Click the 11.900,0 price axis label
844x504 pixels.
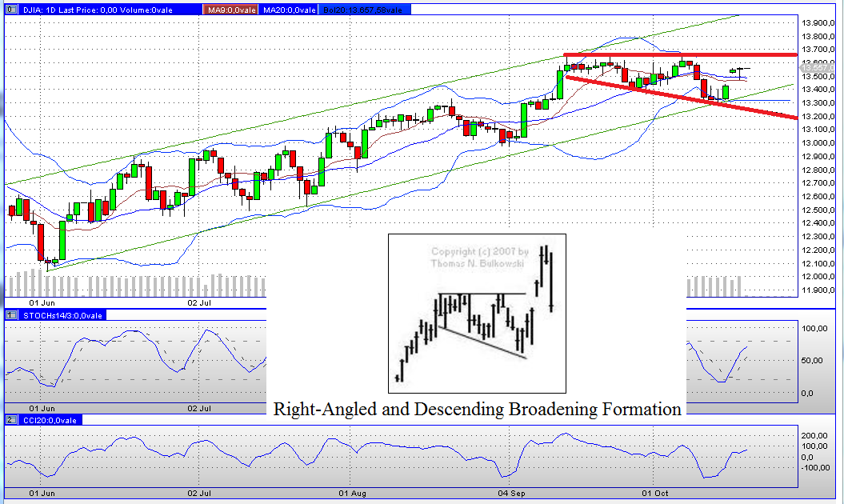818,290
